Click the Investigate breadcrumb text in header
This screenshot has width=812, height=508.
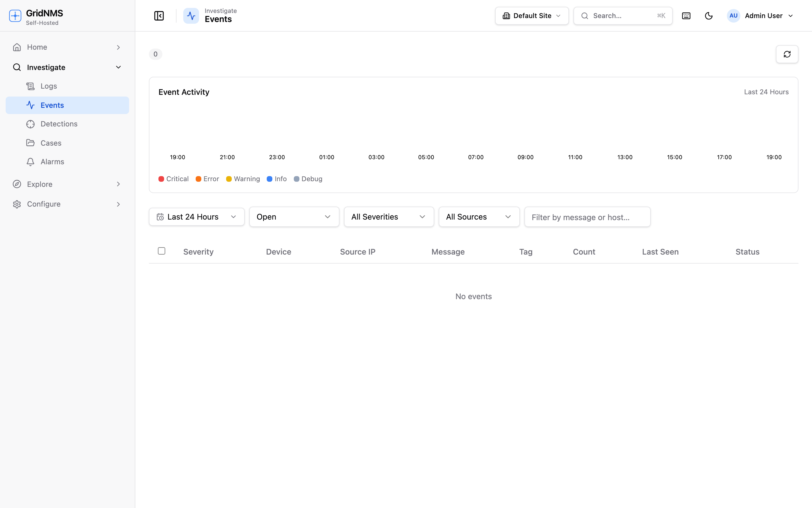(x=220, y=11)
